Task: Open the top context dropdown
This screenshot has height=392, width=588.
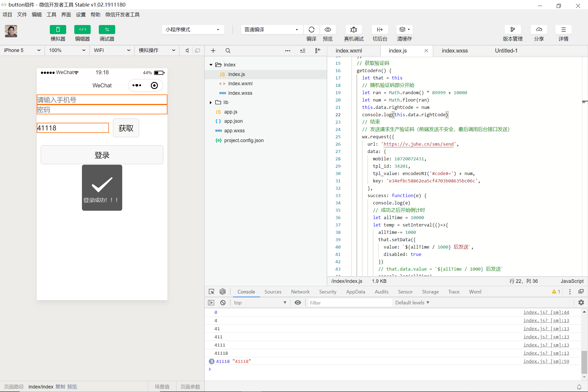Action: [x=260, y=303]
